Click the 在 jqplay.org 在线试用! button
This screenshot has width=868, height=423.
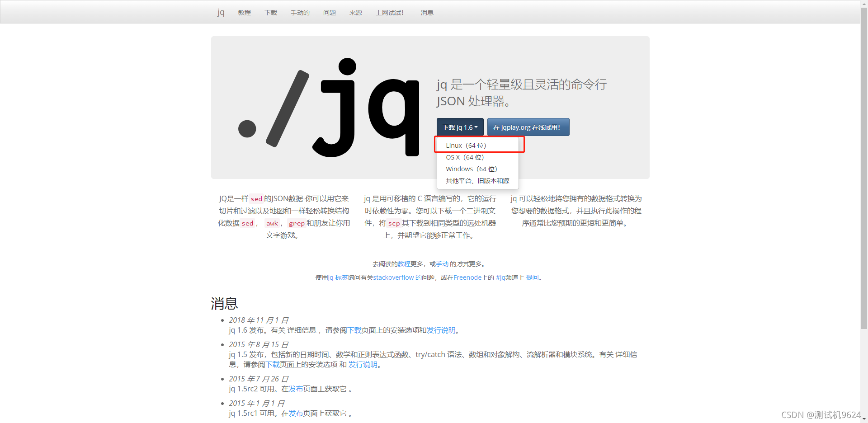[528, 127]
